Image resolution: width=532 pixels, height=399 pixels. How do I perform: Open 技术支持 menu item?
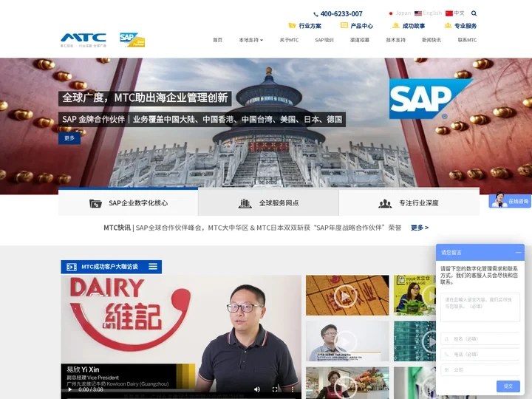point(395,40)
